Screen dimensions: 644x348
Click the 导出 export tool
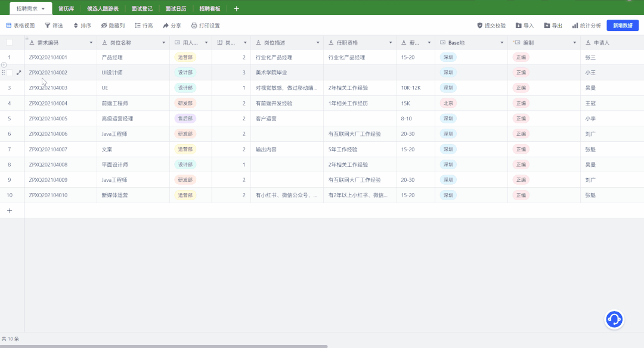point(553,26)
